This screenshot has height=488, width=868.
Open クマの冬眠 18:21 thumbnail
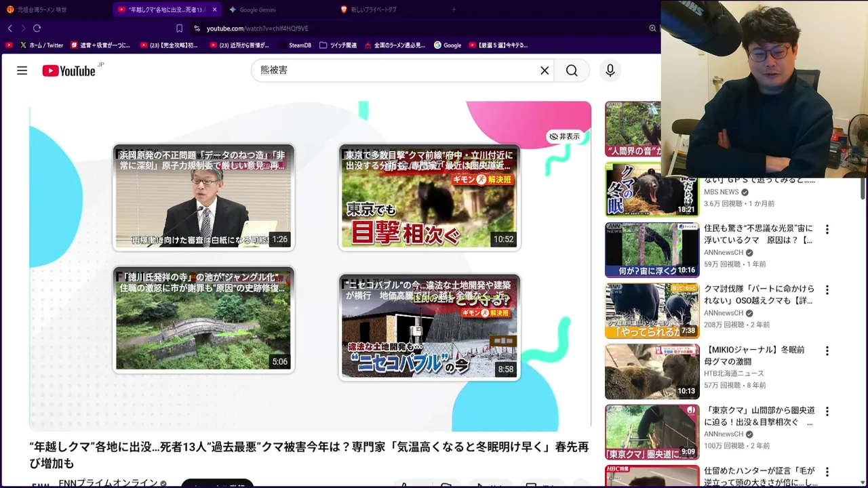(x=652, y=189)
